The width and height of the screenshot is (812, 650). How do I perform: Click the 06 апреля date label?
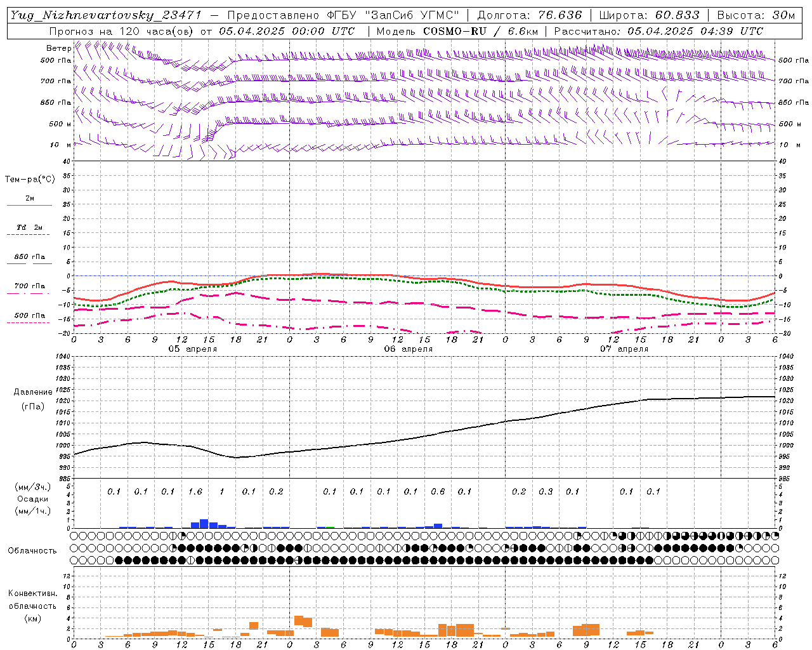click(x=408, y=349)
